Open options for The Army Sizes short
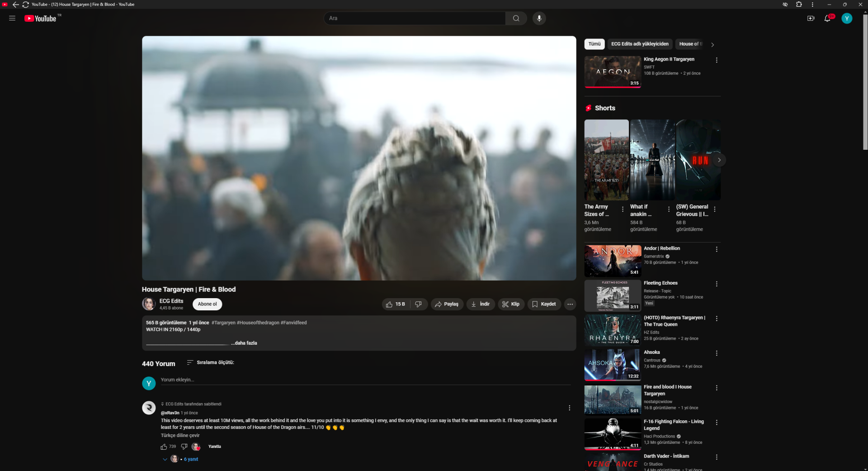The image size is (868, 471). [x=623, y=209]
